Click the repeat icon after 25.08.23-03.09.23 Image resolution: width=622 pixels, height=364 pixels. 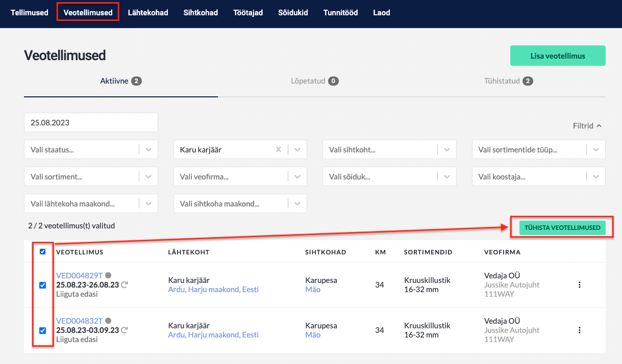click(x=125, y=330)
